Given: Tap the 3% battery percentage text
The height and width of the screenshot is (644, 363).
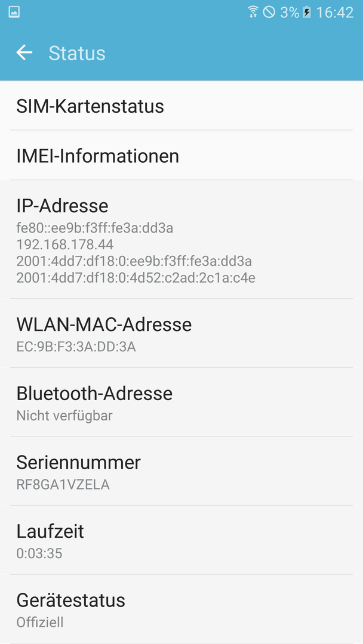Looking at the screenshot, I should point(290,13).
